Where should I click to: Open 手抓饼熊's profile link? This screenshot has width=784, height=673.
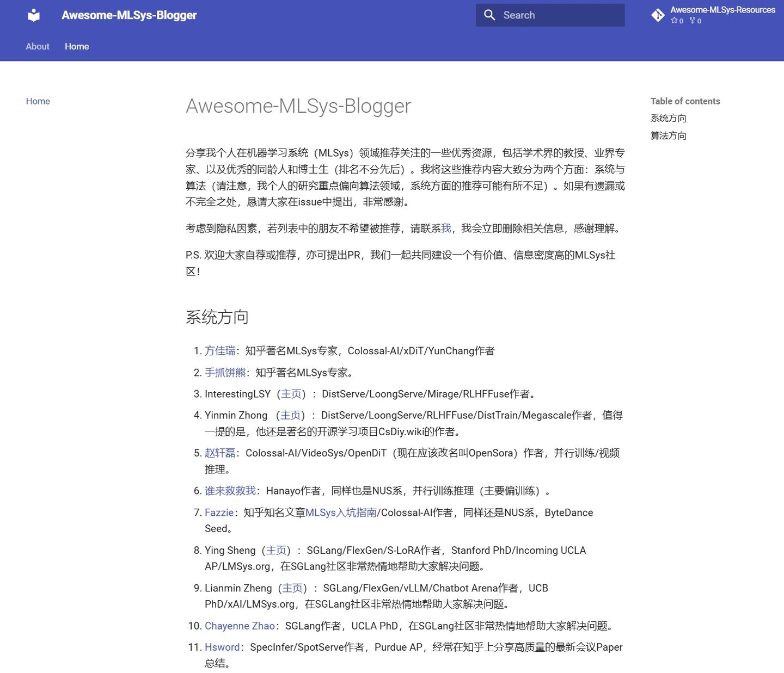point(226,372)
